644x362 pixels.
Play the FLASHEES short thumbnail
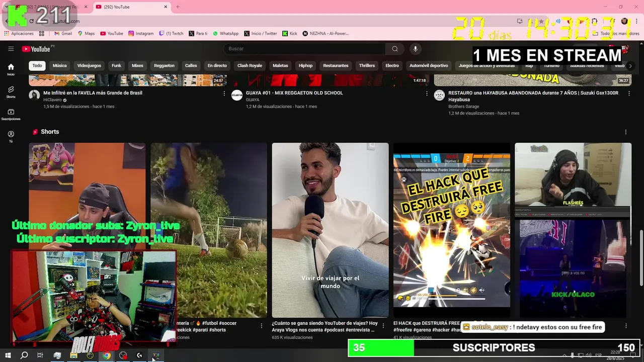[x=573, y=230]
